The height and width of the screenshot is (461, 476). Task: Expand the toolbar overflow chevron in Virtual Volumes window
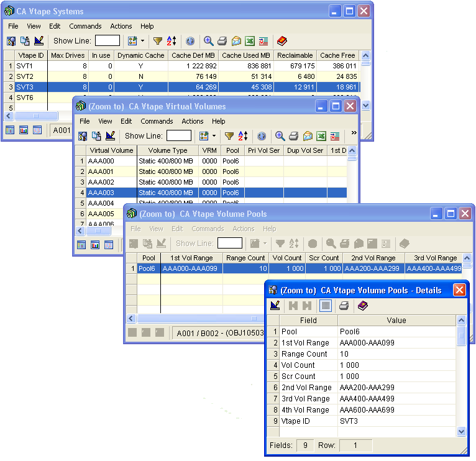coord(354,132)
